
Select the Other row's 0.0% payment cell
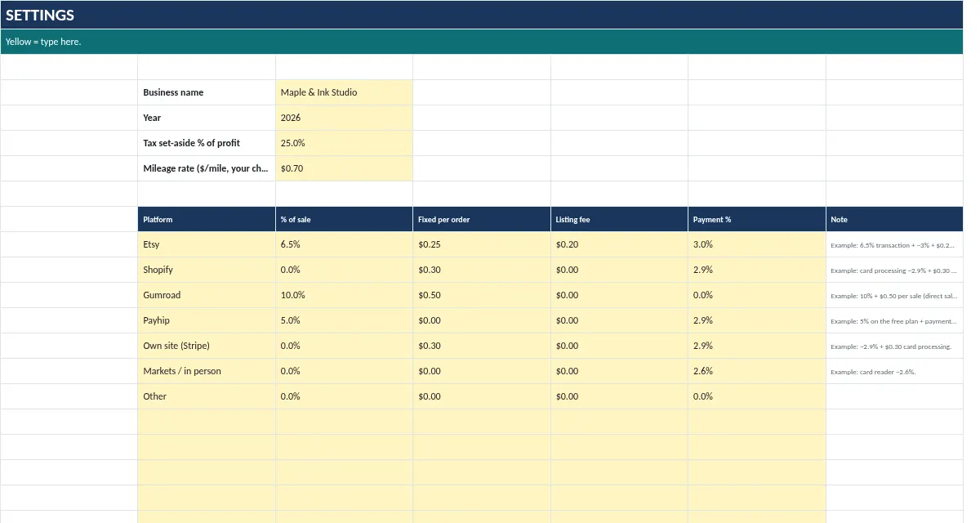tap(757, 396)
